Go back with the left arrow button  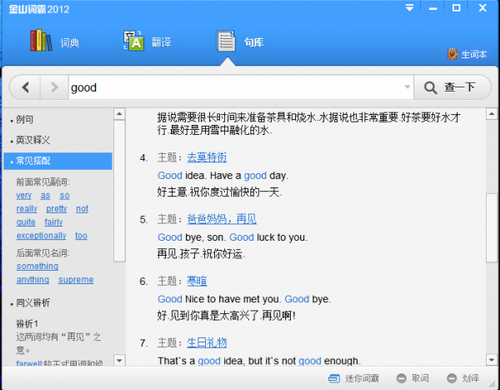pyautogui.click(x=26, y=88)
